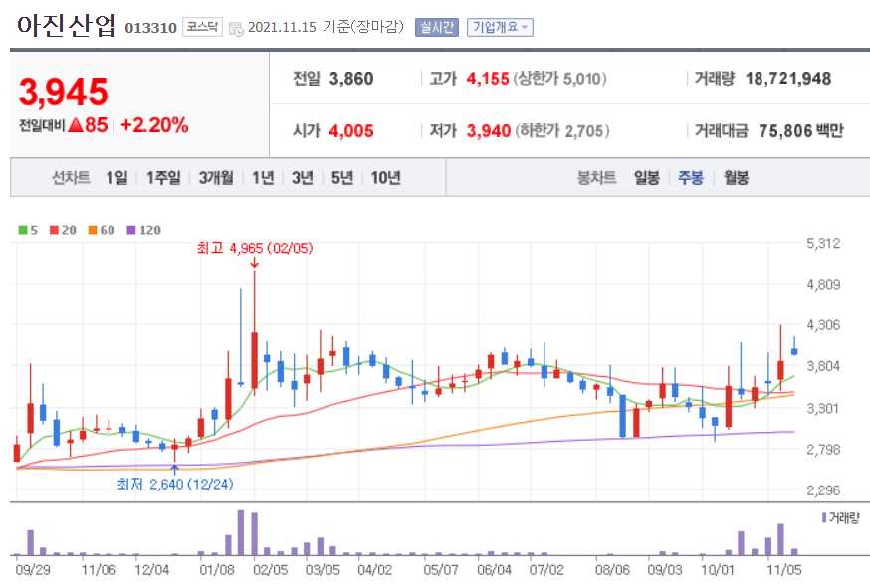
Task: Click the 하한가 2,705 lower limit text
Action: click(562, 131)
